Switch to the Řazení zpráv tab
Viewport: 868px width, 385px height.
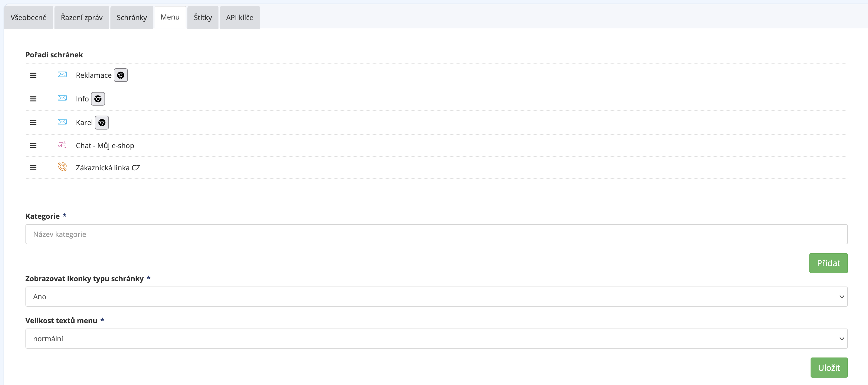coord(81,17)
